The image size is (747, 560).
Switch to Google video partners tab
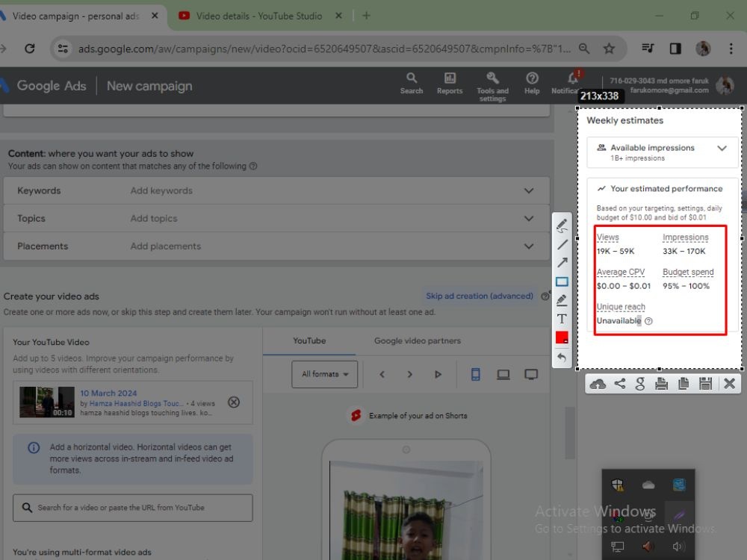point(418,341)
